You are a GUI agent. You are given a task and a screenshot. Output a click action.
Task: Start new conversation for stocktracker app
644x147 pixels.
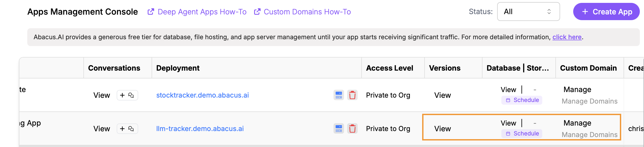(x=127, y=95)
